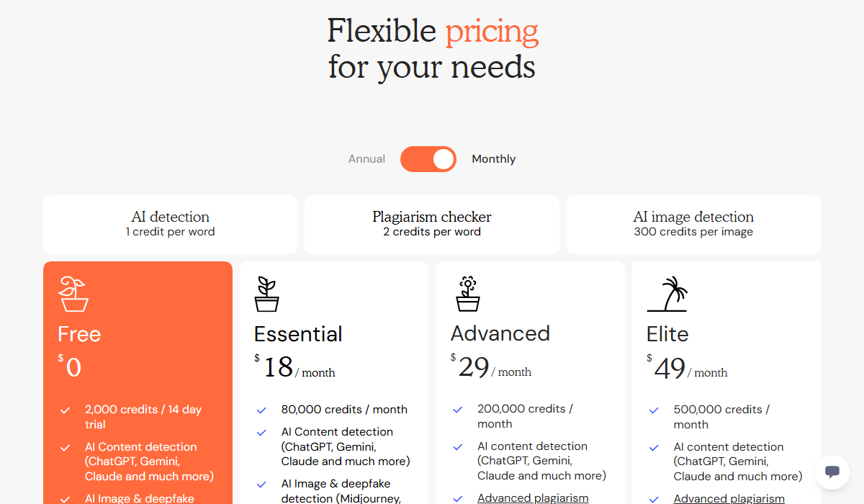Viewport: 864px width, 504px height.
Task: Select the Monthly billing label
Action: (x=493, y=159)
